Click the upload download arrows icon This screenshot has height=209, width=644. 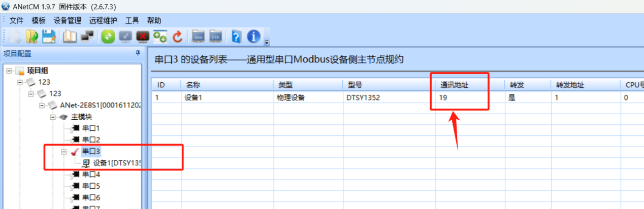point(160,37)
